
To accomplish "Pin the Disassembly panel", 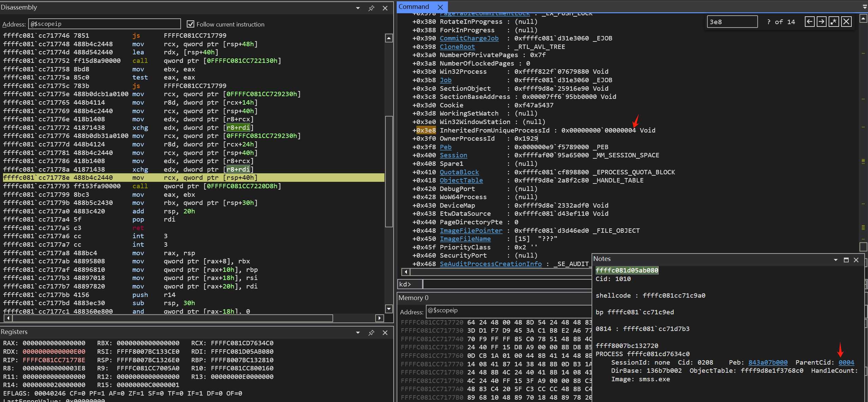I will (x=371, y=8).
